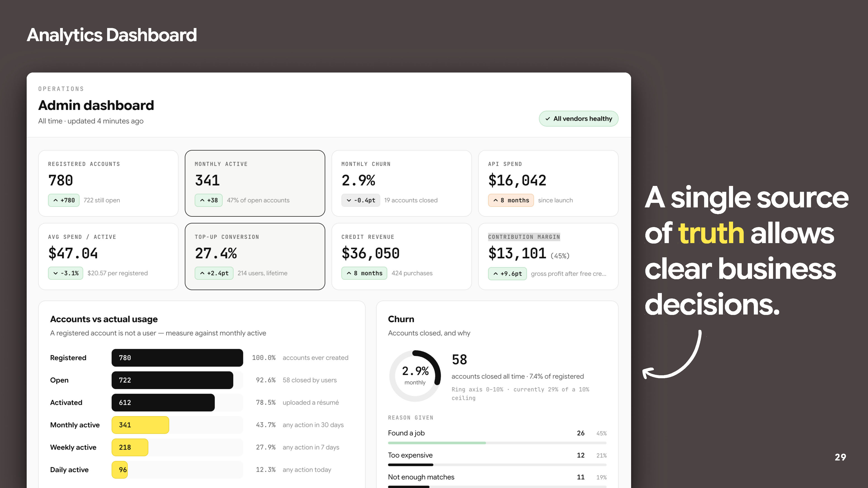The image size is (868, 488).
Task: Click 'updated 4 minutes ago' text
Action: [x=106, y=121]
